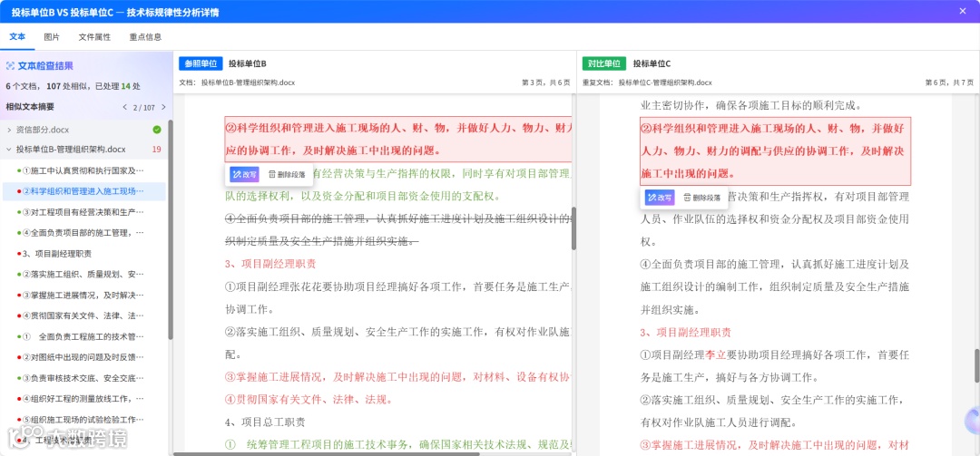Select list item ④组织好工程的测量放线工作
Viewport: 980px width, 456px height.
point(83,399)
